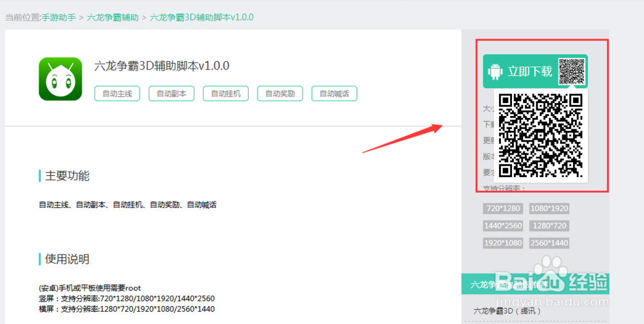Click the small QR code icon
644x324 pixels.
[572, 71]
